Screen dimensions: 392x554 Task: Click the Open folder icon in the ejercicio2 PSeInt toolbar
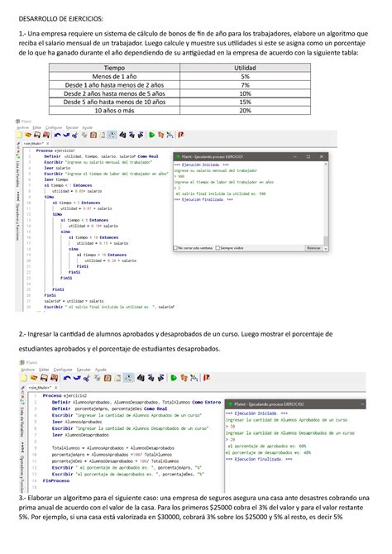point(34,378)
